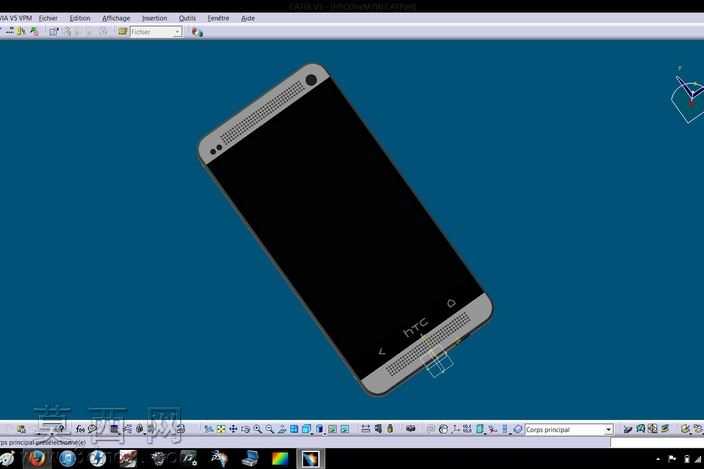Open the Insertion menu
This screenshot has height=469, width=704.
coord(154,18)
